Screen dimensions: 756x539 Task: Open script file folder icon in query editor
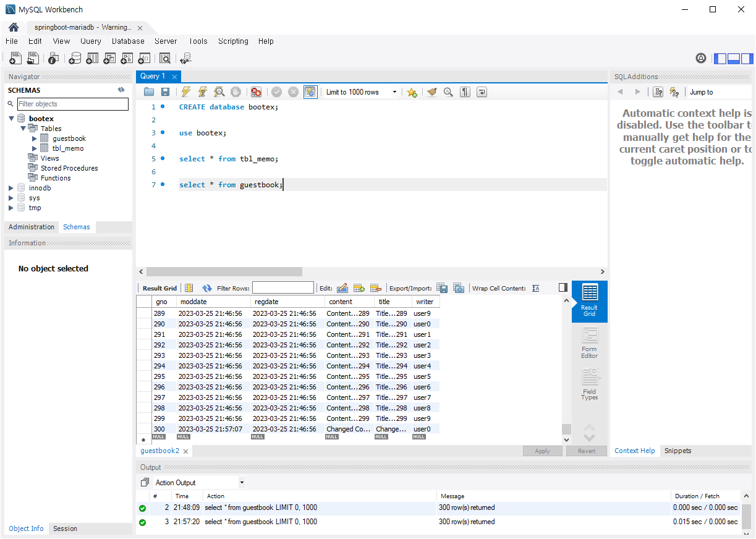coord(149,92)
